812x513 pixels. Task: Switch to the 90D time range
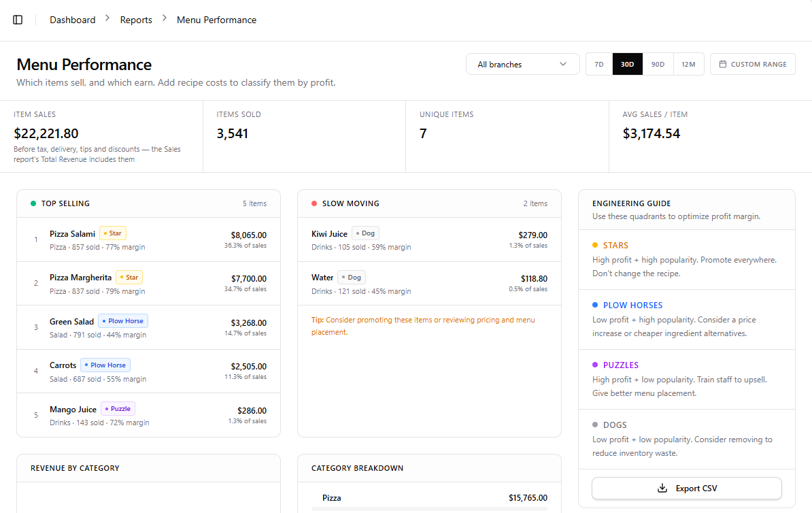(658, 64)
